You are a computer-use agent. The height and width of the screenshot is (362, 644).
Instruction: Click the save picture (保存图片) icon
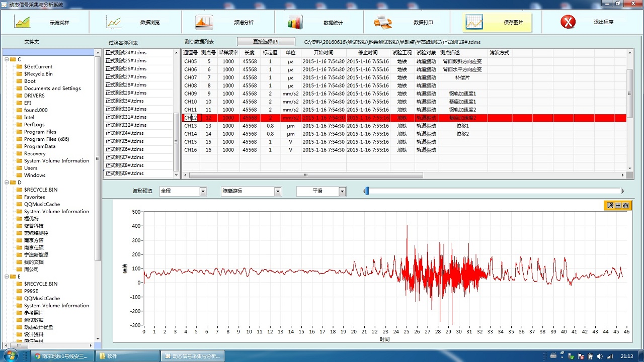pos(474,22)
